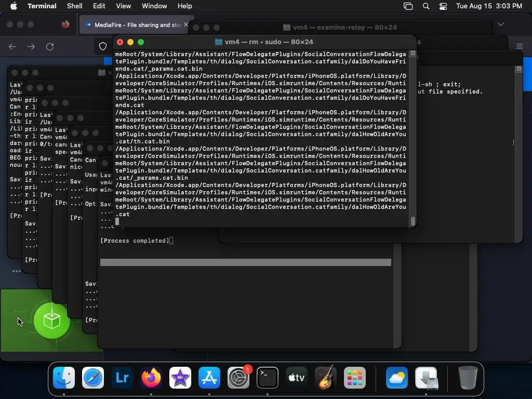532x399 pixels.
Task: Open Terminal from the Dock
Action: click(x=268, y=378)
